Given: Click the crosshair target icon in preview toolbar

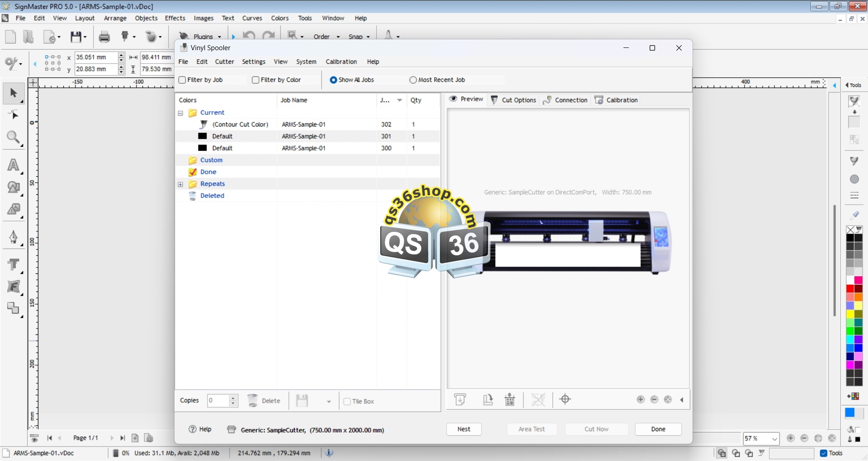Looking at the screenshot, I should point(565,400).
